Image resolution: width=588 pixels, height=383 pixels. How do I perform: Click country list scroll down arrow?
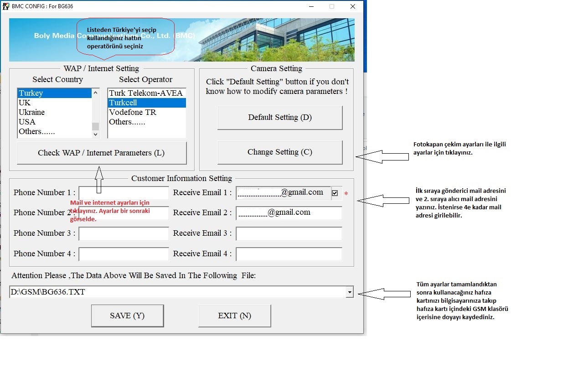pos(95,134)
